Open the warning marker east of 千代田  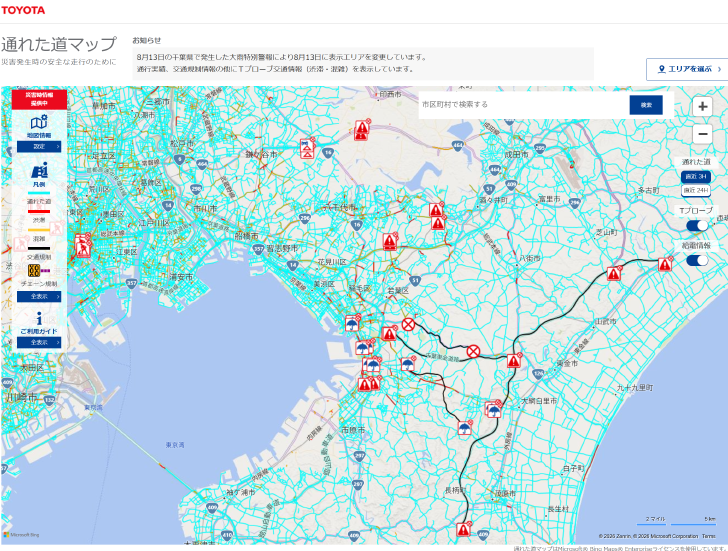tap(390, 241)
